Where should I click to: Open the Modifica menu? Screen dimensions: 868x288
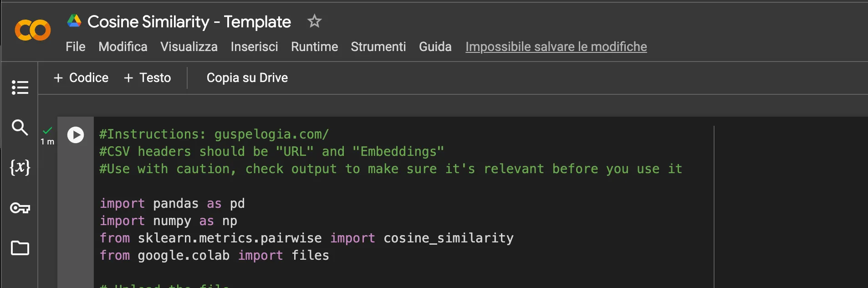coord(123,46)
